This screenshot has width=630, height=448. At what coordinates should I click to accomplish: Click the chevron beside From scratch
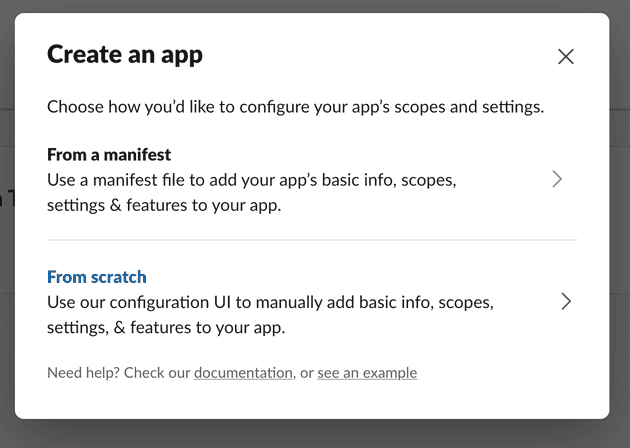(x=566, y=301)
